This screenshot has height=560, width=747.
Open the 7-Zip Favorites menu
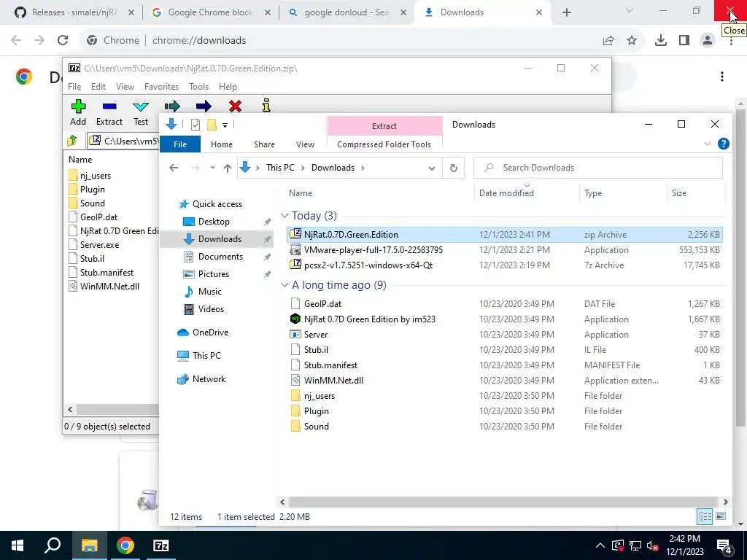pos(161,87)
